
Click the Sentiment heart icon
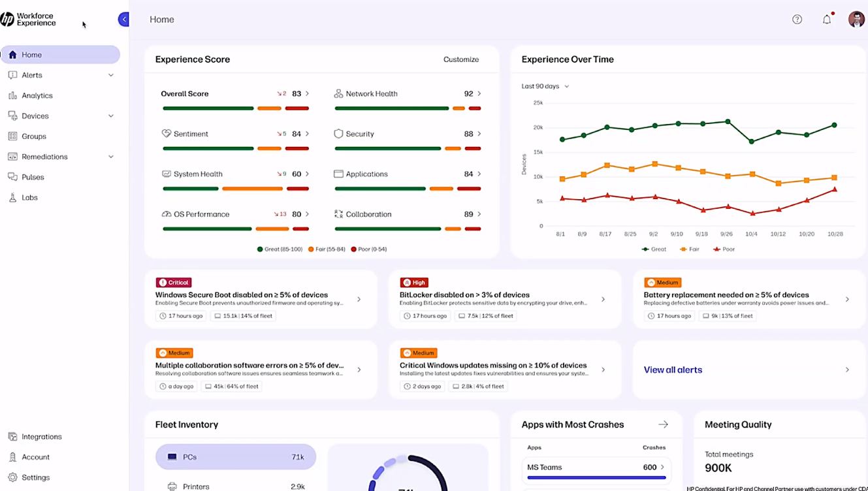167,133
